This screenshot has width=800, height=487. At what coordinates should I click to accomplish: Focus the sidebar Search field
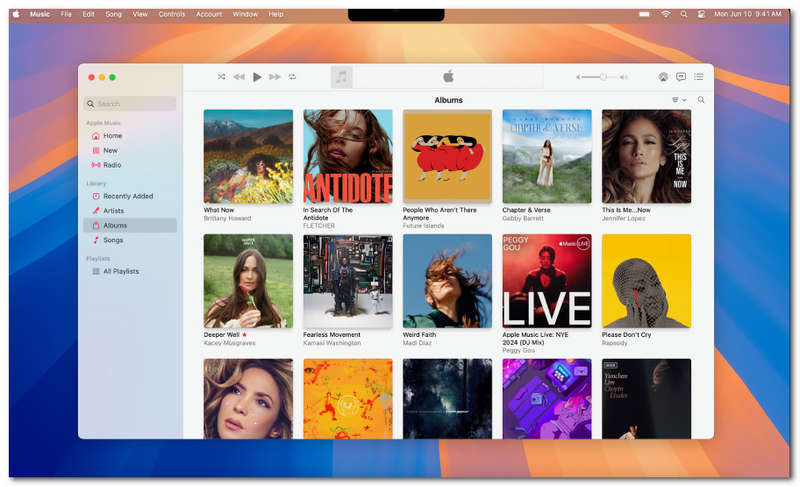coord(130,104)
